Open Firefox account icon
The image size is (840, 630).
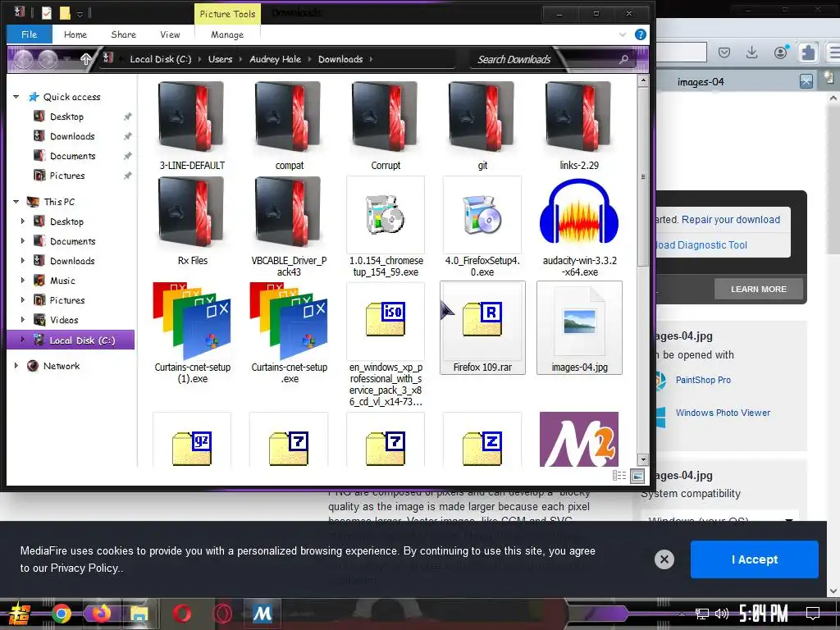click(781, 52)
